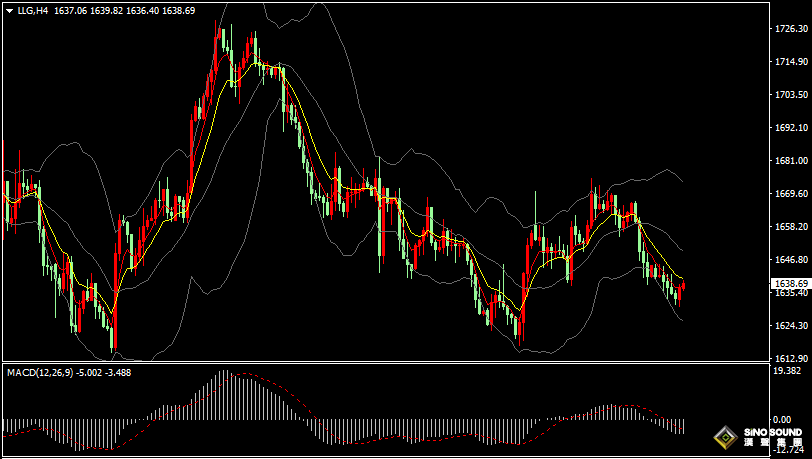
Task: Click the -12.724 MACD scale value
Action: click(789, 452)
